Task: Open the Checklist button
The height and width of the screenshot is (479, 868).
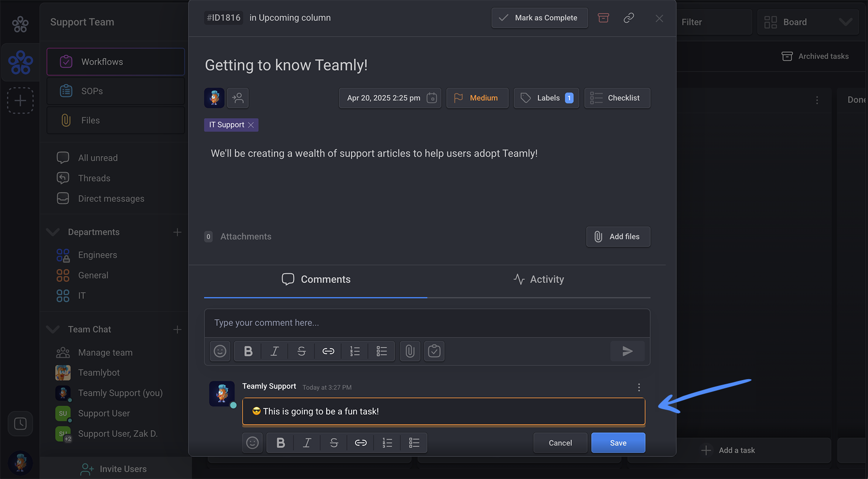Action: pyautogui.click(x=617, y=98)
